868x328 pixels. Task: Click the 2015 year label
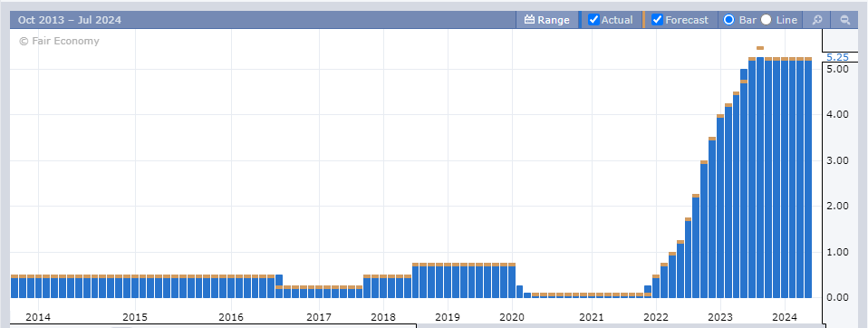pyautogui.click(x=134, y=317)
